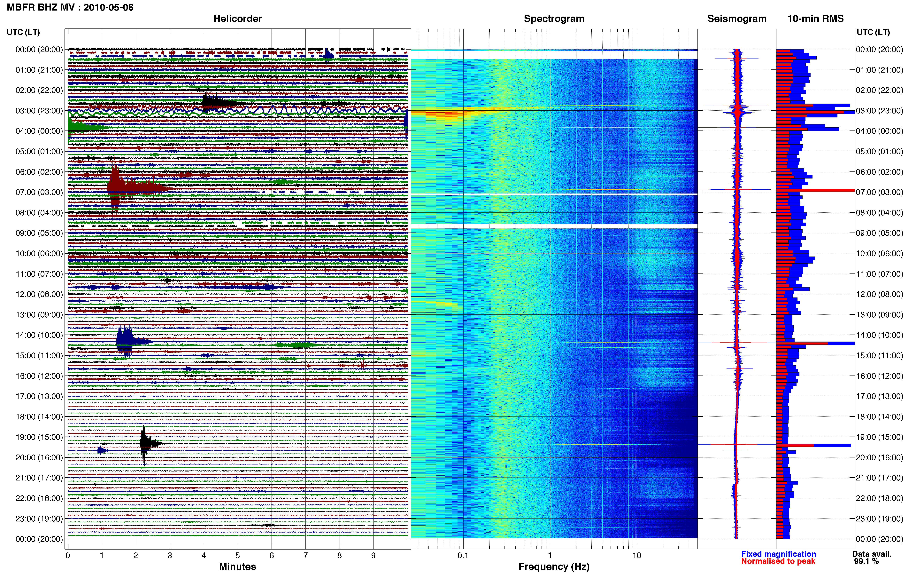Click the Data avail. label
The image size is (924, 578).
pos(872,554)
